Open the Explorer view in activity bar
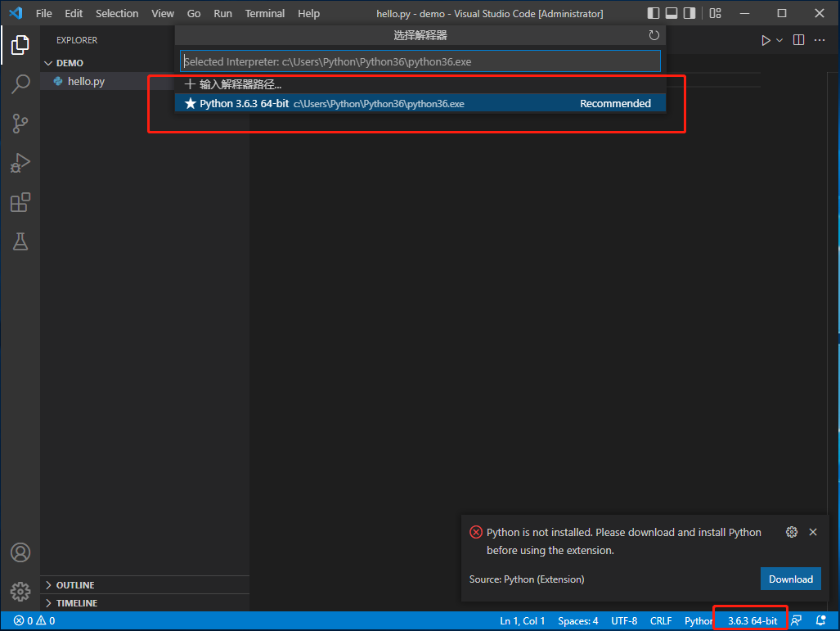Viewport: 840px width, 631px height. pyautogui.click(x=20, y=45)
